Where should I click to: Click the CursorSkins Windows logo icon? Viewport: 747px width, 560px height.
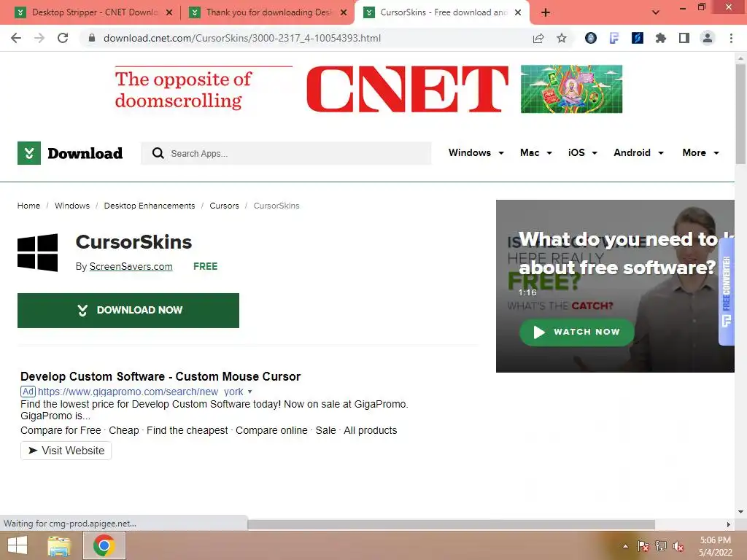point(38,252)
